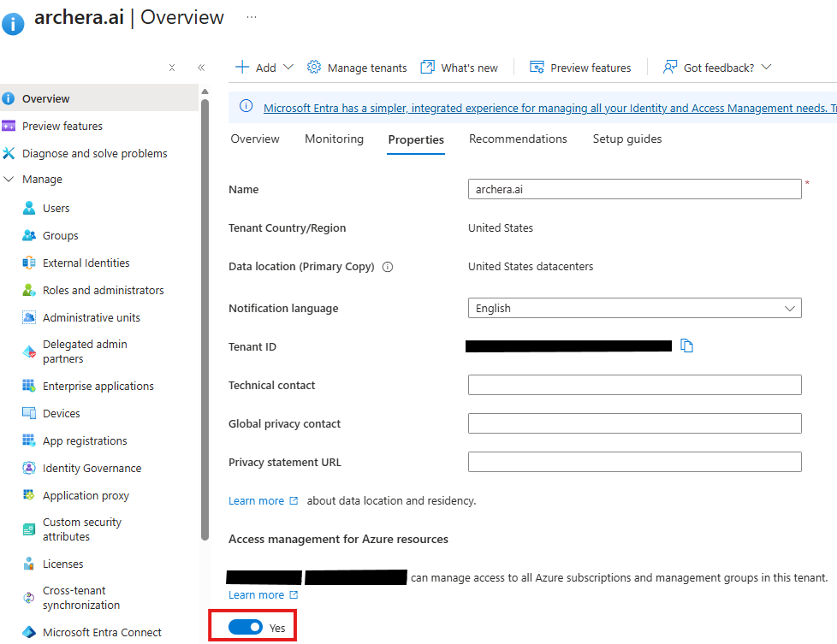Click the Technical contact input field
The width and height of the screenshot is (837, 644).
(x=634, y=385)
